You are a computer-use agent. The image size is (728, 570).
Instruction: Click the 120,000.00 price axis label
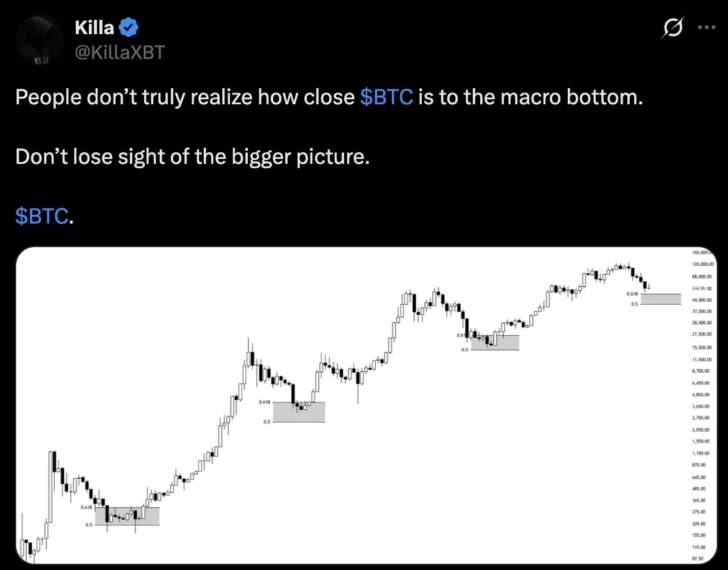click(x=703, y=264)
